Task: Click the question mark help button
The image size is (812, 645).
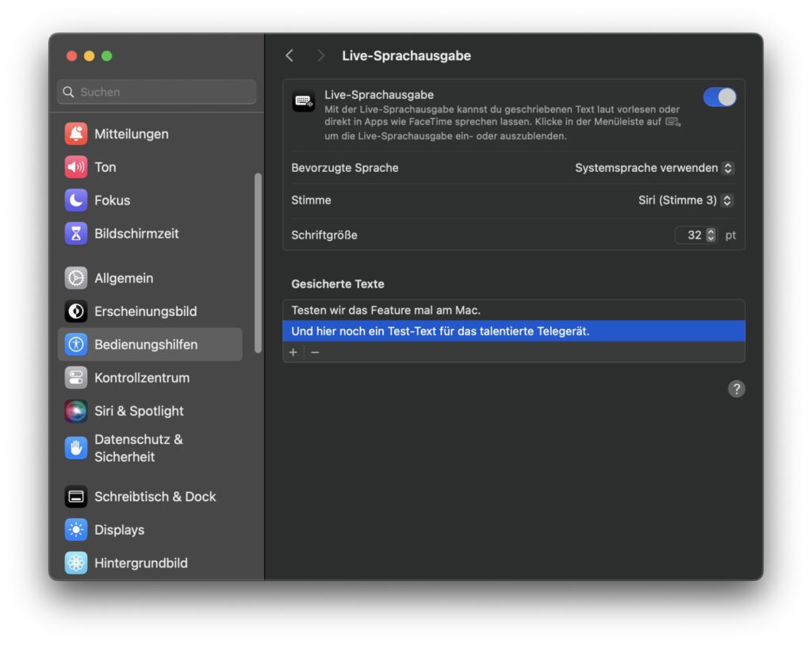Action: pos(737,388)
